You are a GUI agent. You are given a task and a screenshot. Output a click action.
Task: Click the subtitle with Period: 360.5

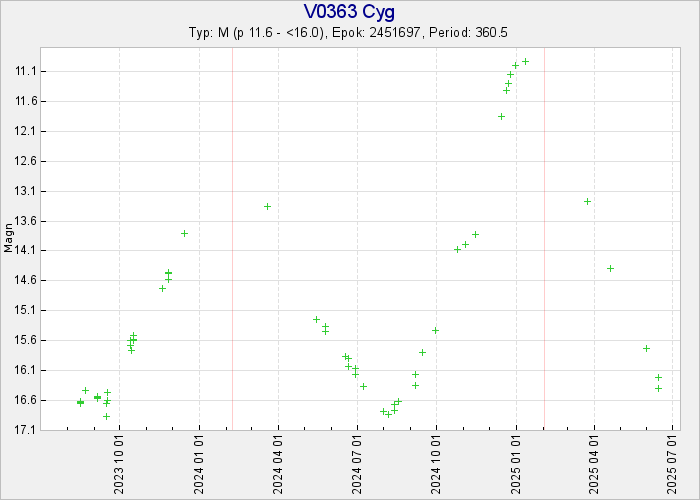coord(348,33)
